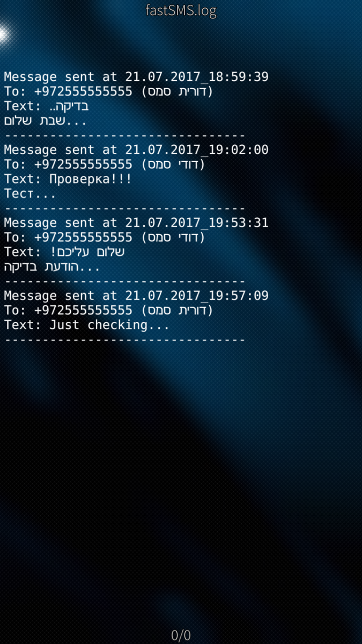Tap the glowing pulley indicator at top left
This screenshot has height=644, width=362.
(x=3, y=34)
